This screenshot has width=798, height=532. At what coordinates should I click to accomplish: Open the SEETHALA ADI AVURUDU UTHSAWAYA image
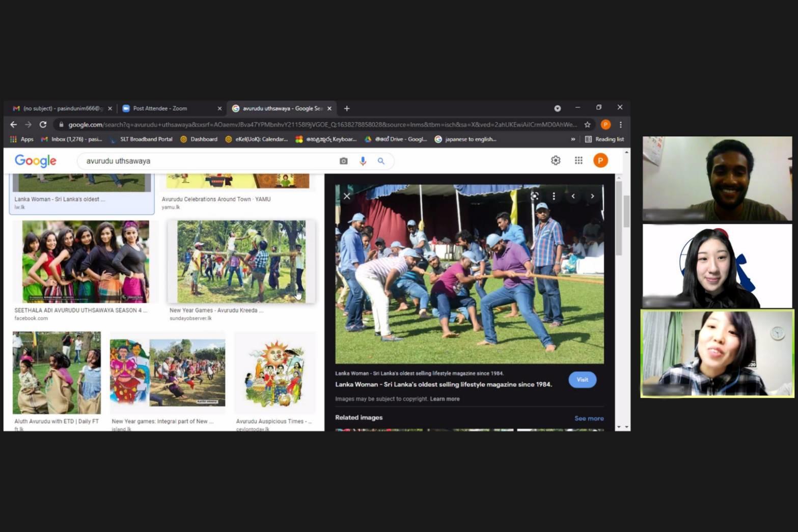tap(85, 262)
